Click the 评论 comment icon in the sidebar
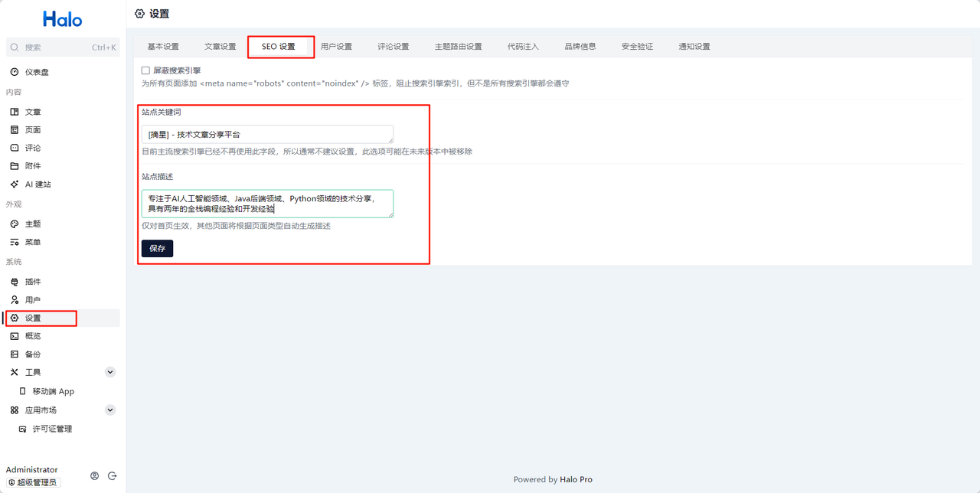The width and height of the screenshot is (980, 493). [x=15, y=148]
